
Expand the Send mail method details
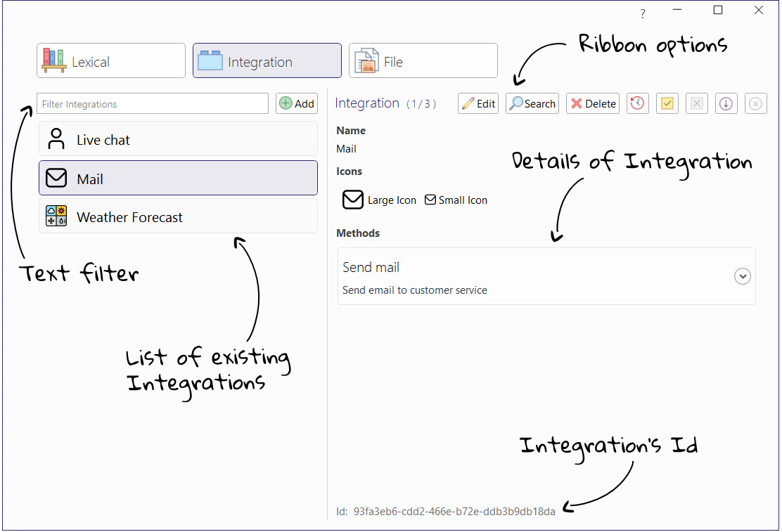[743, 276]
